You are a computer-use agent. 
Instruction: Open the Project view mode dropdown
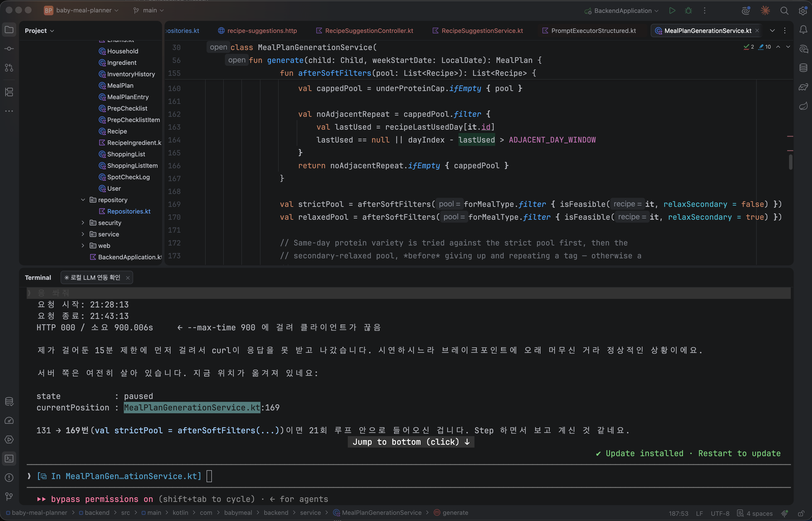39,31
